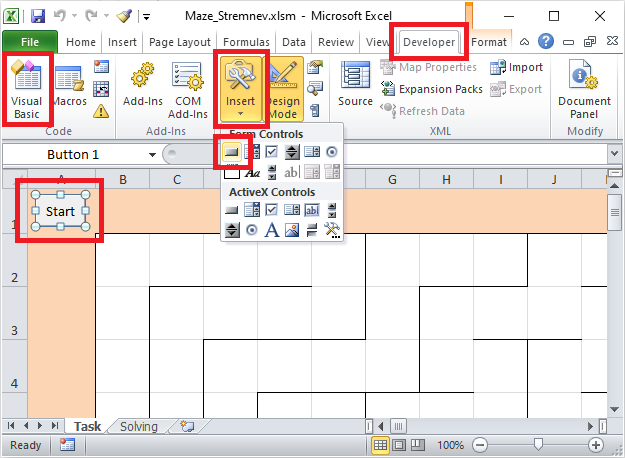Switch to the Home tab

click(x=81, y=42)
